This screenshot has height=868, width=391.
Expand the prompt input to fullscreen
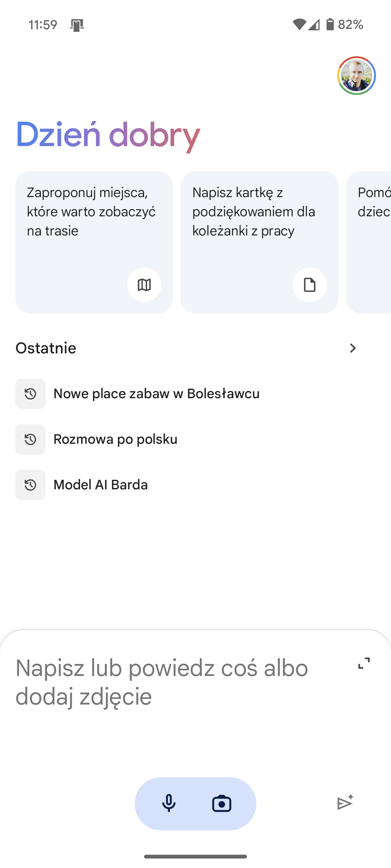click(364, 663)
